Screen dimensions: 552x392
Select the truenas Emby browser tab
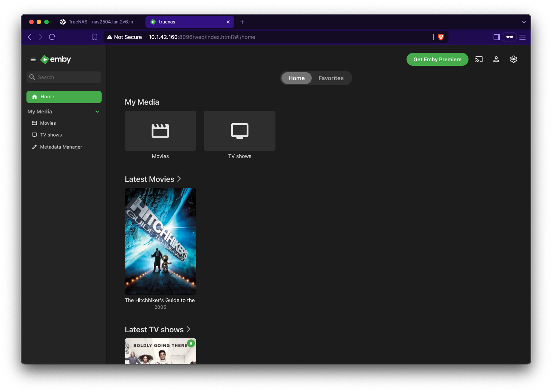pos(190,22)
